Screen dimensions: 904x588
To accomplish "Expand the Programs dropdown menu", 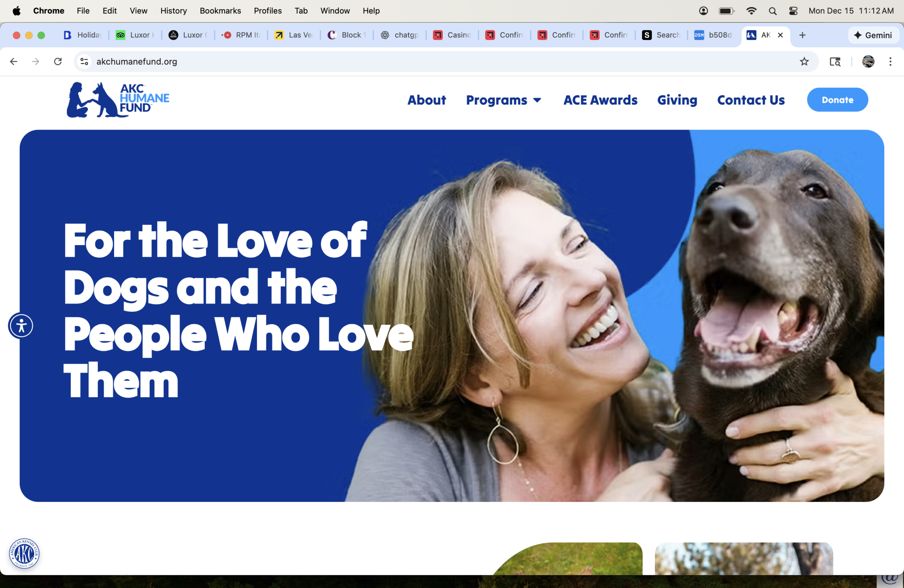I will (504, 100).
